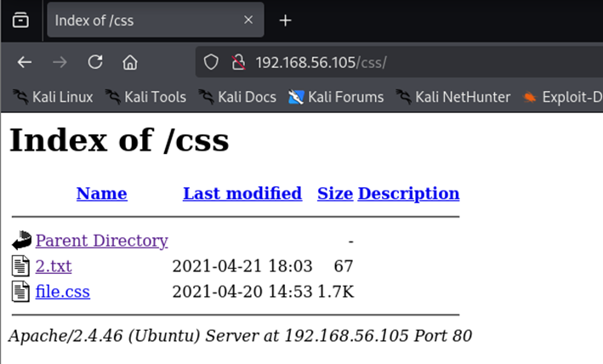Open the Kali NetHunter bookmark

point(452,97)
